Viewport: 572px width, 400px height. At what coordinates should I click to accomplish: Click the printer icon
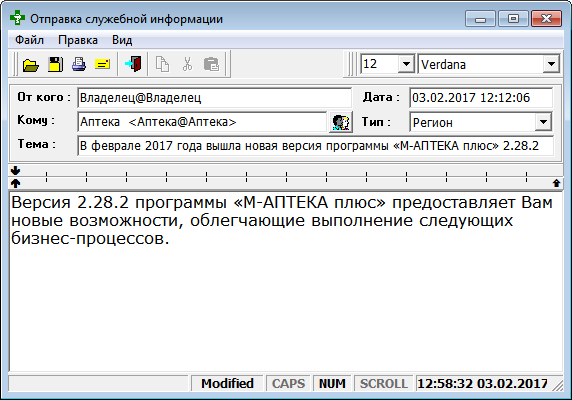(x=79, y=65)
